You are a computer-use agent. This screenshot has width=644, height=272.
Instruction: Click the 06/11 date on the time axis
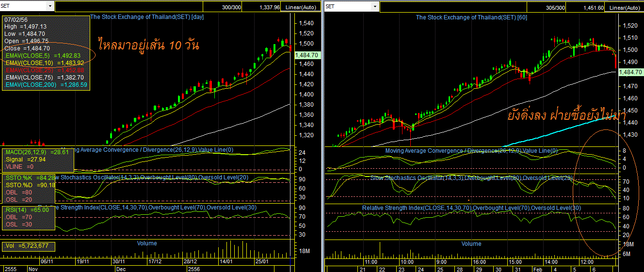tap(47, 261)
